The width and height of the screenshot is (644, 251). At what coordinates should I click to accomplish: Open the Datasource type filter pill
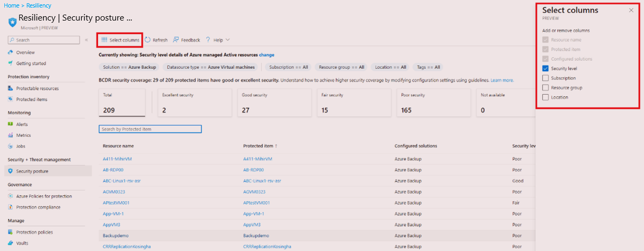pyautogui.click(x=211, y=67)
